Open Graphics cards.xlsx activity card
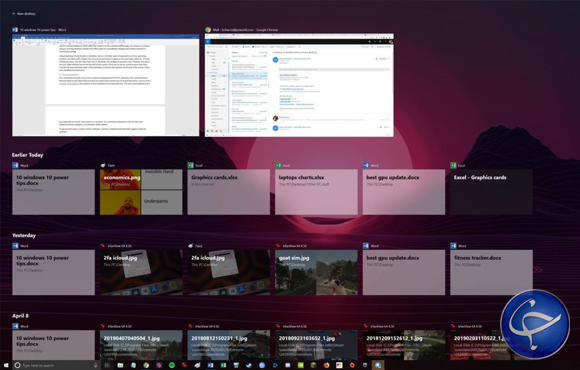The width and height of the screenshot is (580, 370). [229, 192]
